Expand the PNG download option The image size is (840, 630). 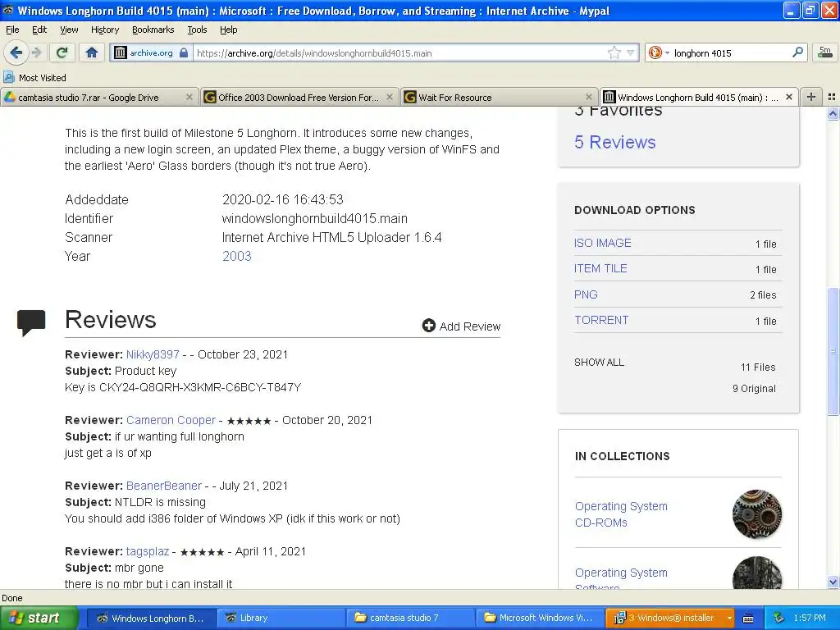point(586,294)
